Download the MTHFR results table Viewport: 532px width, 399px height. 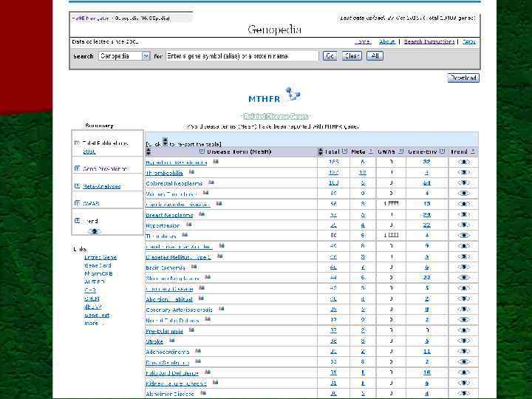point(463,78)
